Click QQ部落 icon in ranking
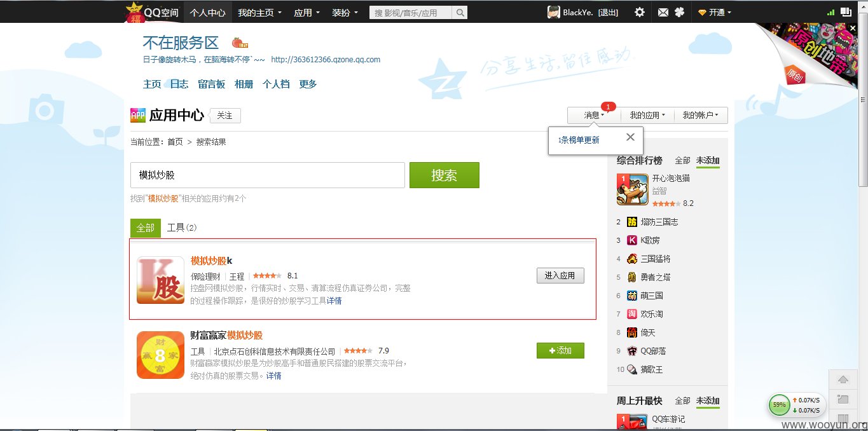This screenshot has width=868, height=431. click(x=632, y=351)
